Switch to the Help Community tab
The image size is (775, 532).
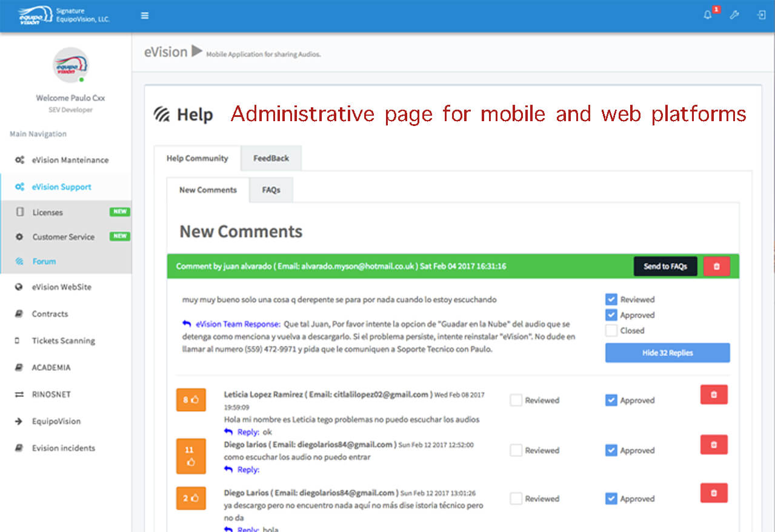click(198, 158)
